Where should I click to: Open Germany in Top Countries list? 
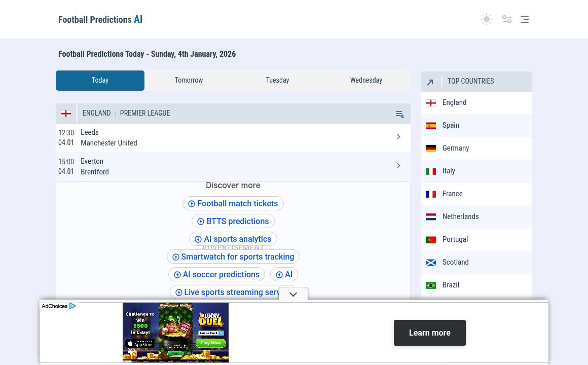click(x=455, y=149)
